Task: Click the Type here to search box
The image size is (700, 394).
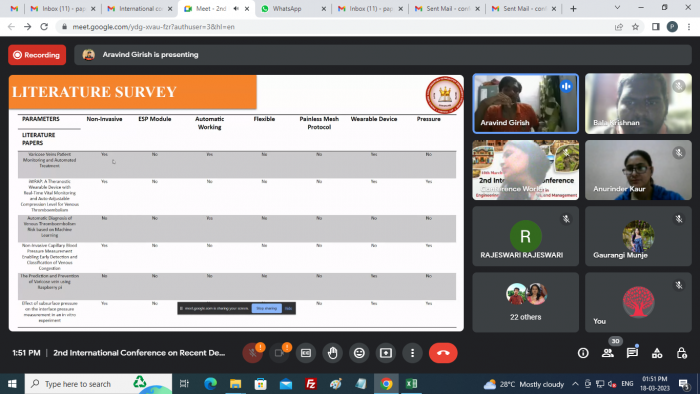Action: tap(98, 384)
